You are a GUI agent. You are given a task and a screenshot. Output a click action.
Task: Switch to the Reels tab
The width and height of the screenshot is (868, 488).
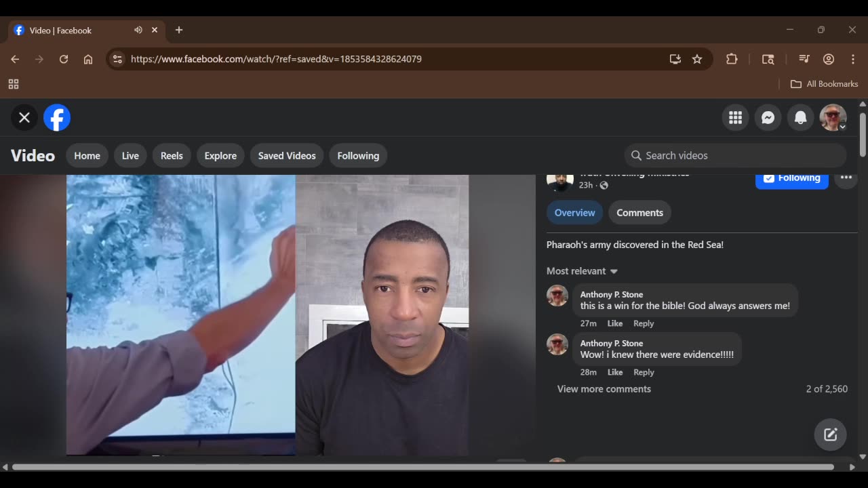click(172, 156)
